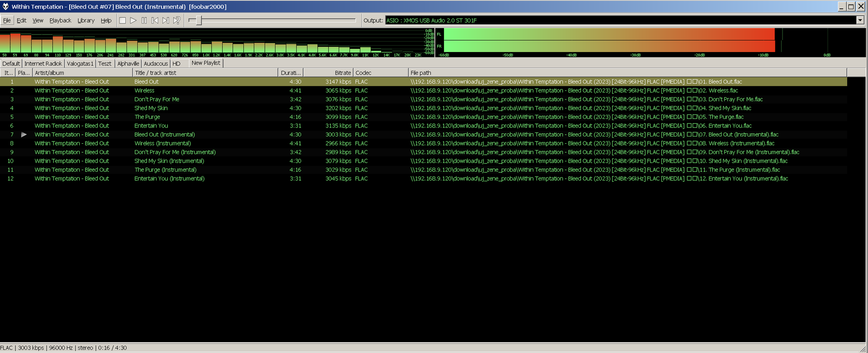Select the track Entertain You

pos(151,126)
